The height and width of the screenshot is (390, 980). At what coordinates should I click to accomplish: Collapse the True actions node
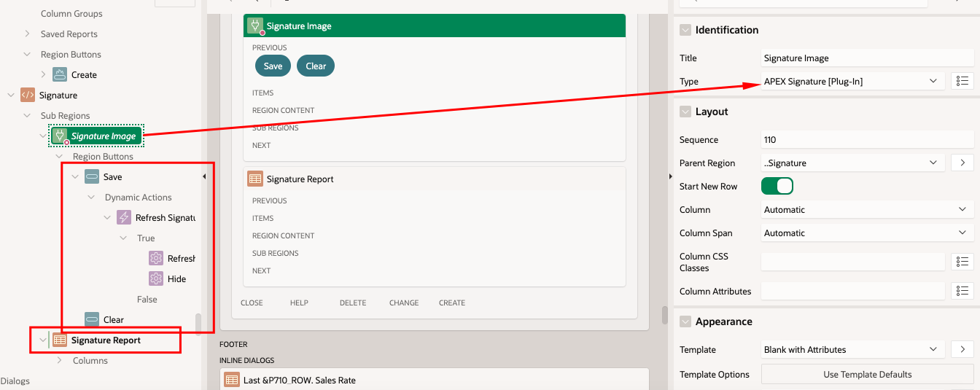click(123, 238)
